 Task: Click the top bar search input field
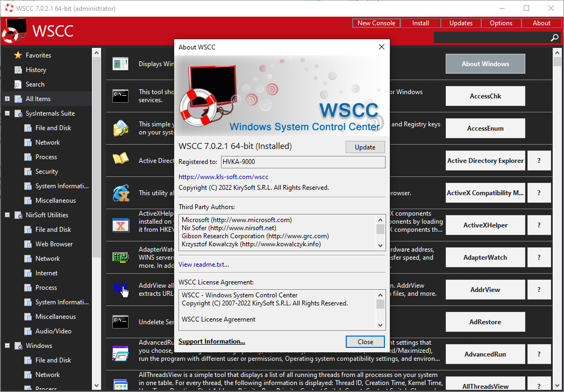pyautogui.click(x=492, y=38)
